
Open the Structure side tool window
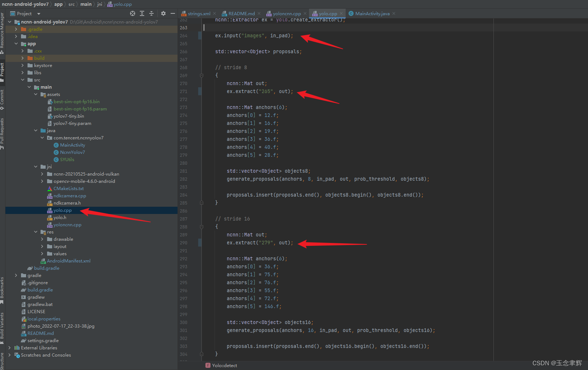[x=2, y=361]
